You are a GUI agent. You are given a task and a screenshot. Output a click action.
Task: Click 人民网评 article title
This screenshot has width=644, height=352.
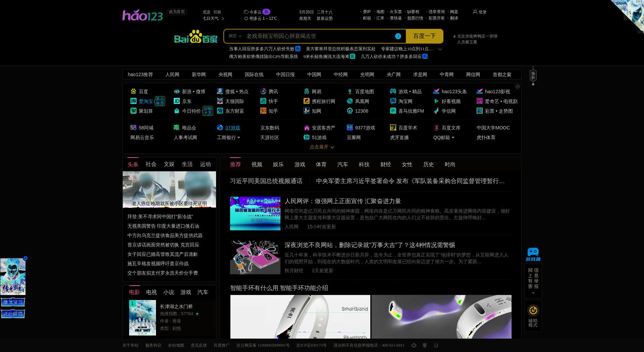click(342, 201)
